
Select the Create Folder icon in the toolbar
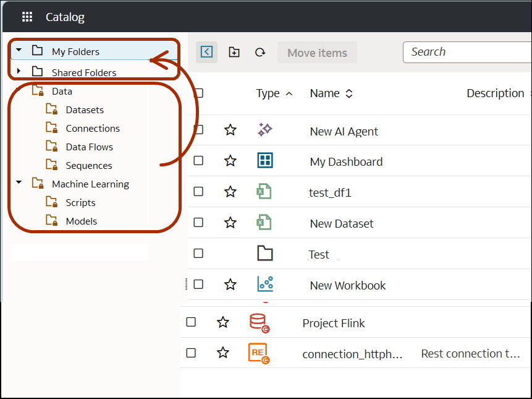pos(234,52)
